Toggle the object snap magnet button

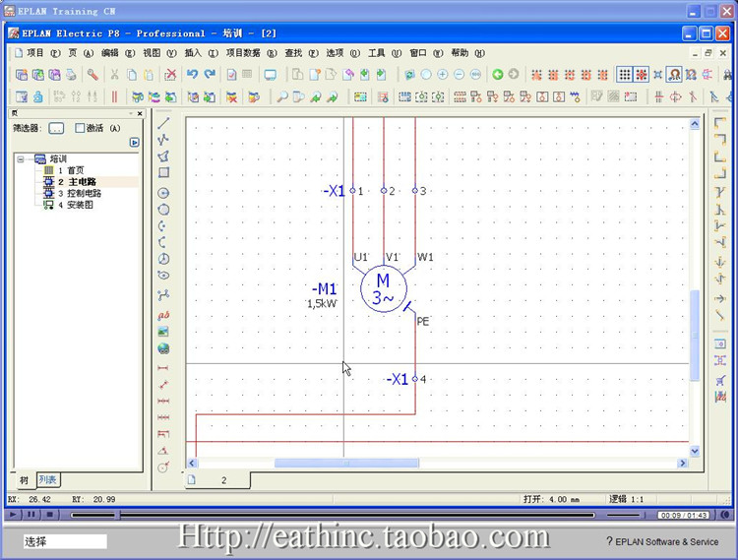pyautogui.click(x=674, y=75)
